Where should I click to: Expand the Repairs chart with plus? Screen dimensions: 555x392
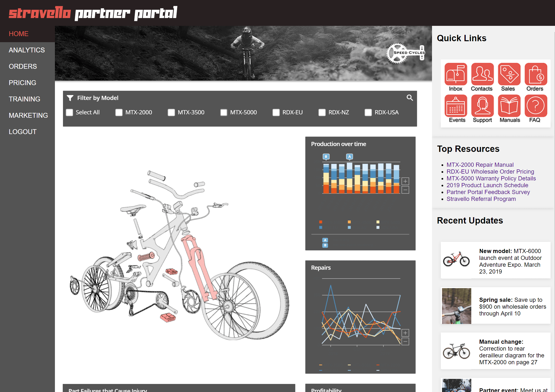pos(405,333)
